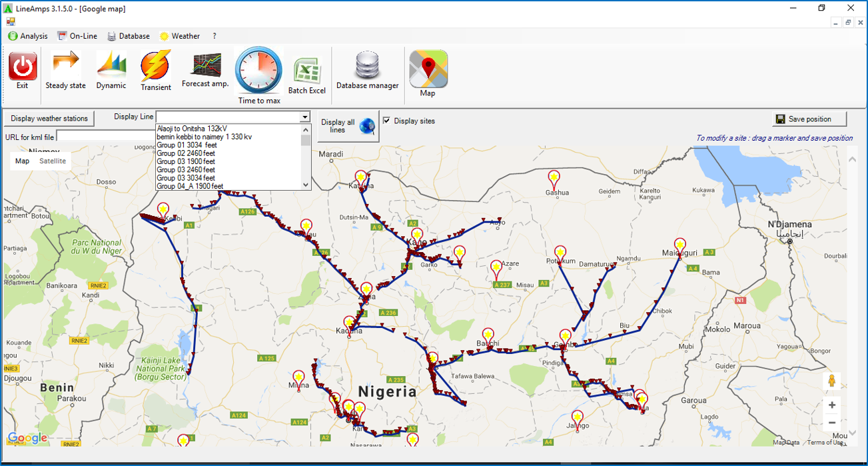Click Display weather stations button

49,119
